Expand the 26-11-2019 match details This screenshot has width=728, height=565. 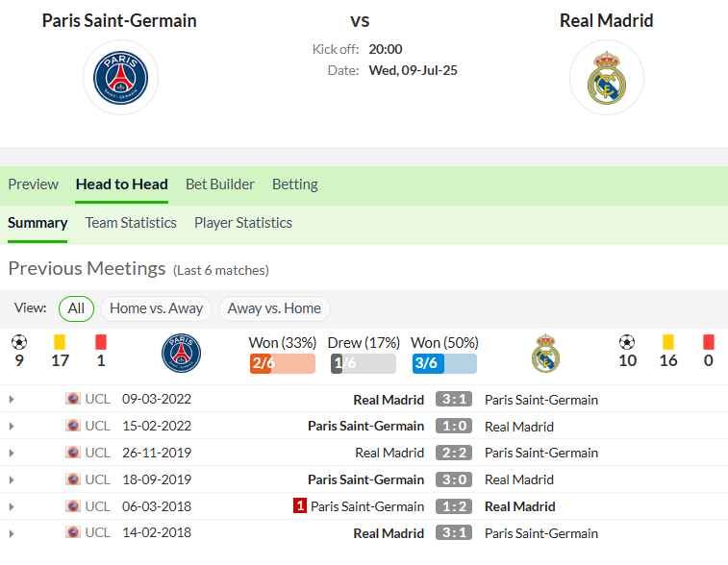(x=12, y=453)
